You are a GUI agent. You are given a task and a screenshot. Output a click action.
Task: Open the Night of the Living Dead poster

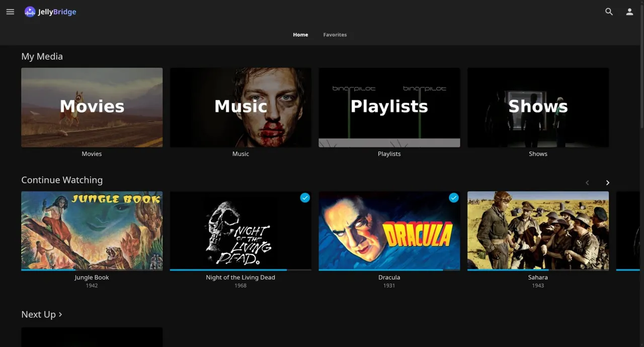(240, 230)
